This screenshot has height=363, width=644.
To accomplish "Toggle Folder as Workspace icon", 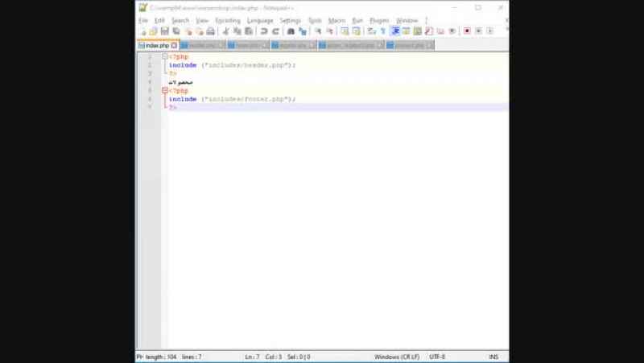I will [x=440, y=31].
